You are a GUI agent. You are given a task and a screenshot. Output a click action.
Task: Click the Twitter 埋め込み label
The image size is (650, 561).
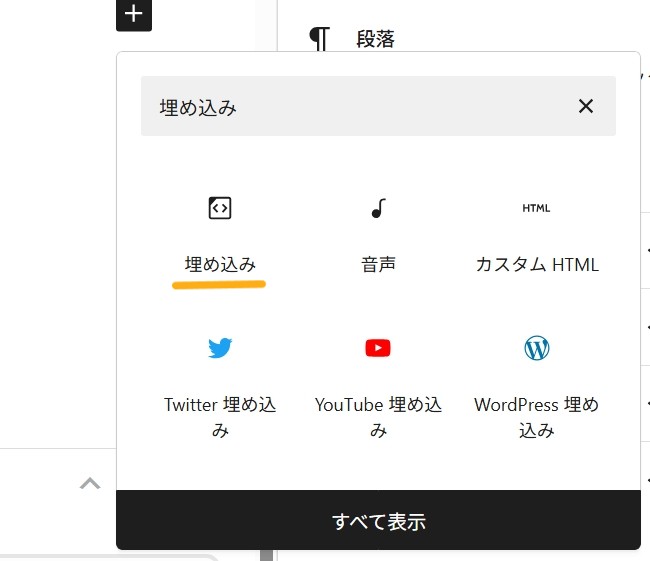pyautogui.click(x=220, y=417)
